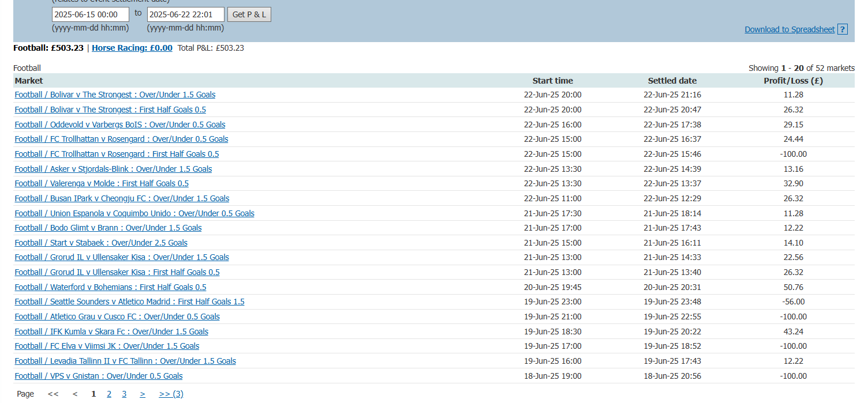868x403 pixels.
Task: Open Seattle Sounders v Atletico Madrid link
Action: click(x=129, y=302)
